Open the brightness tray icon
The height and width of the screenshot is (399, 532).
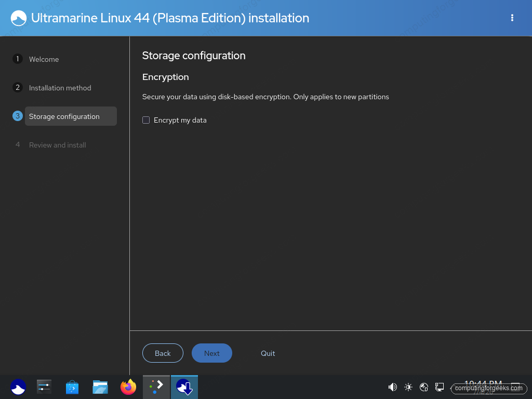[x=408, y=387]
